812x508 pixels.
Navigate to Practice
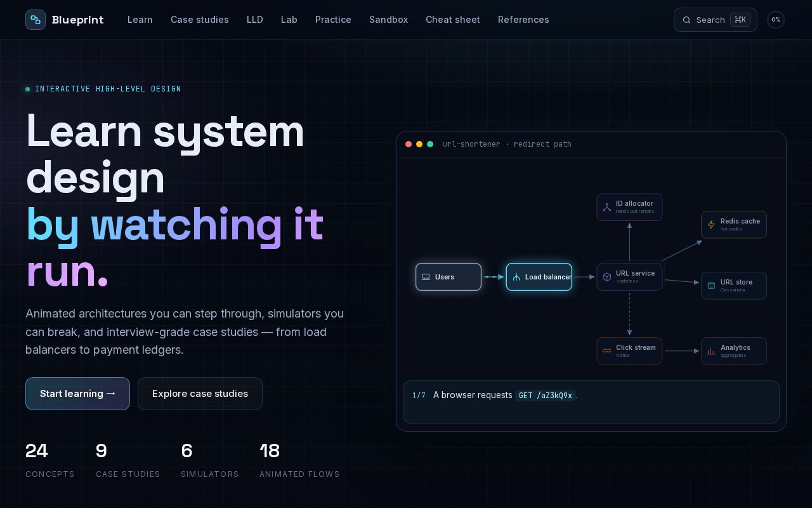(x=333, y=20)
